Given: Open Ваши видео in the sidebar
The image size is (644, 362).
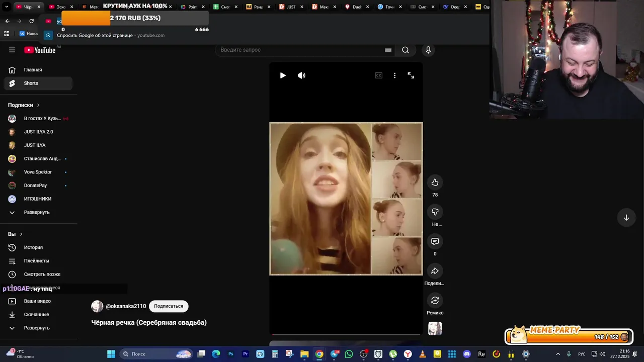Looking at the screenshot, I should [38, 301].
